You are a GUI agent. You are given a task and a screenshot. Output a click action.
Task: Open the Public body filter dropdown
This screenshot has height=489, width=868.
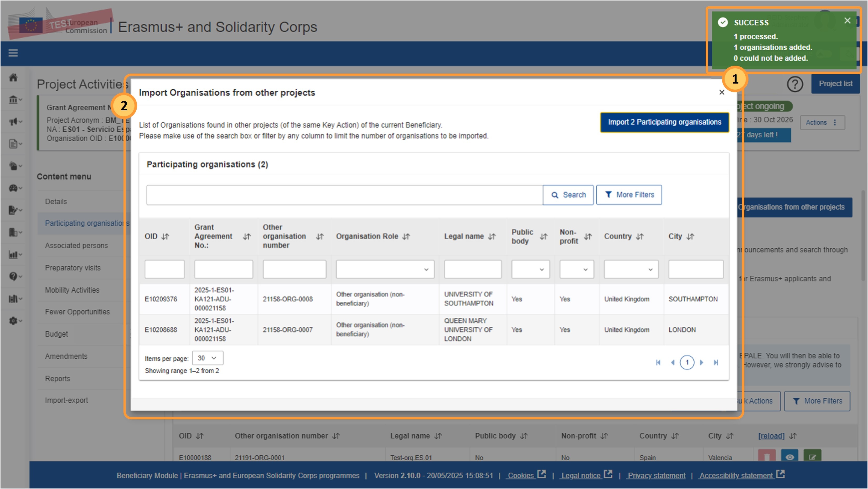point(530,269)
